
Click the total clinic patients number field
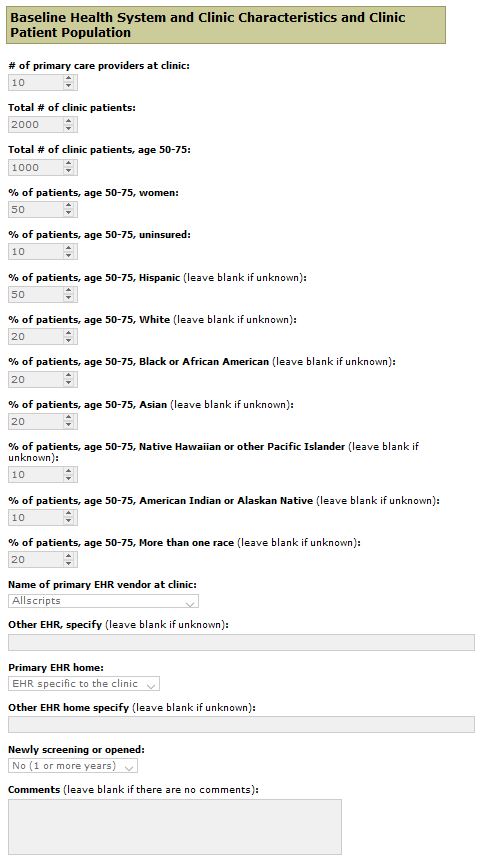[x=36, y=125]
